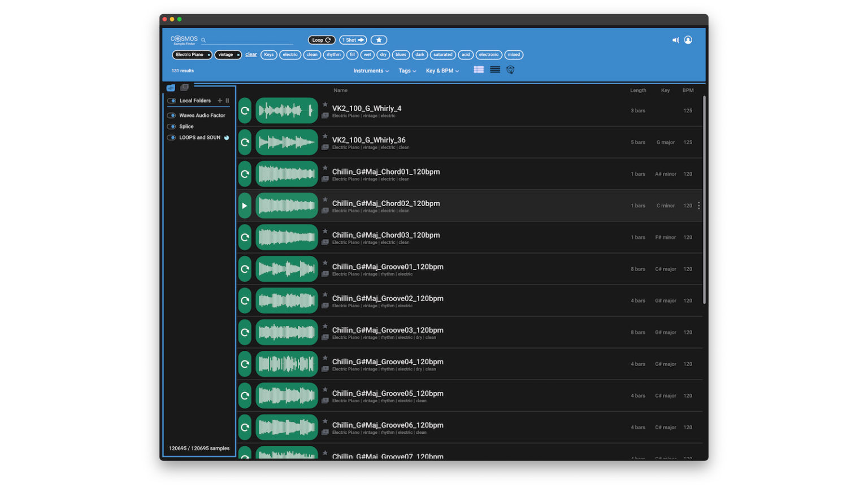Expand the Tags dropdown
The height and width of the screenshot is (488, 868).
pos(407,71)
